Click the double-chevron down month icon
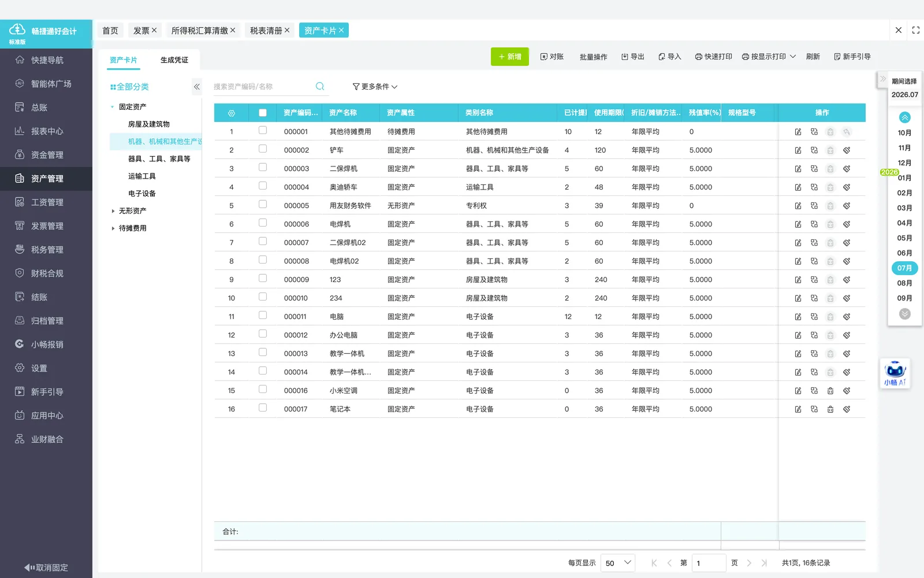The height and width of the screenshot is (578, 924). 905,314
